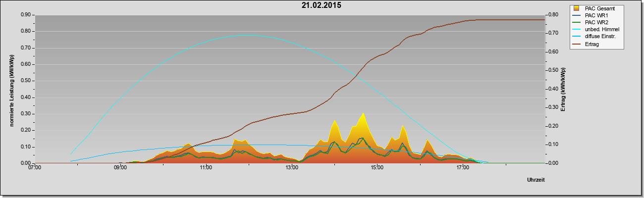Click the chart title 21.02.2015
Viewport: 644px width, 198px height.
click(x=321, y=5)
